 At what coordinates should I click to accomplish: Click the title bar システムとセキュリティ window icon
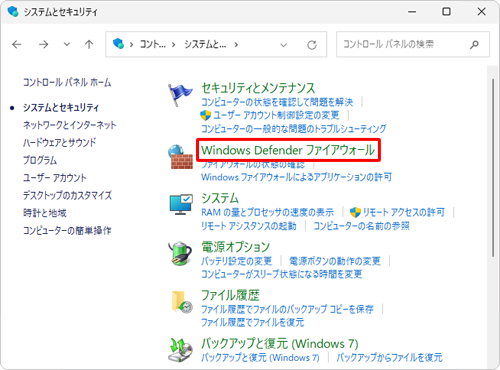click(x=13, y=11)
